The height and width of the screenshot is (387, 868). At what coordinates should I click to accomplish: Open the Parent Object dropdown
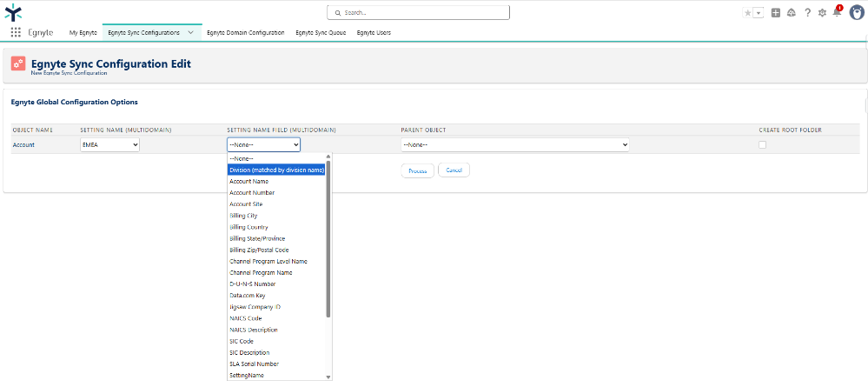pos(515,144)
